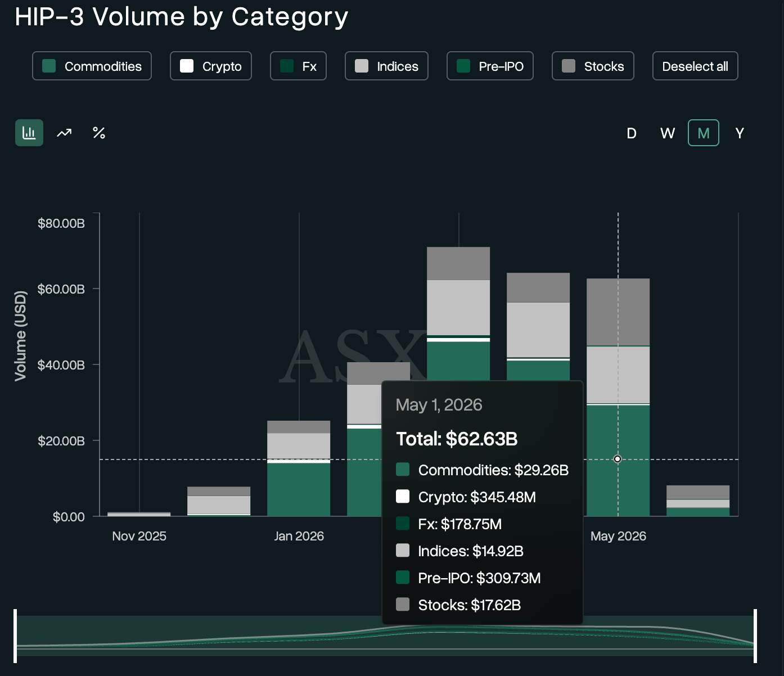Toggle the Crypto category filter
Screen dimensions: 784x676
click(x=211, y=66)
